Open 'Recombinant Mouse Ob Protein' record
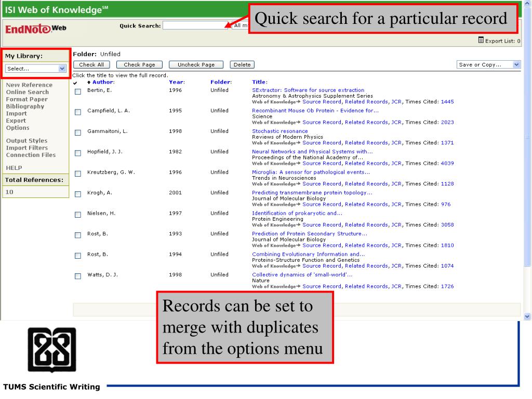 coord(315,111)
